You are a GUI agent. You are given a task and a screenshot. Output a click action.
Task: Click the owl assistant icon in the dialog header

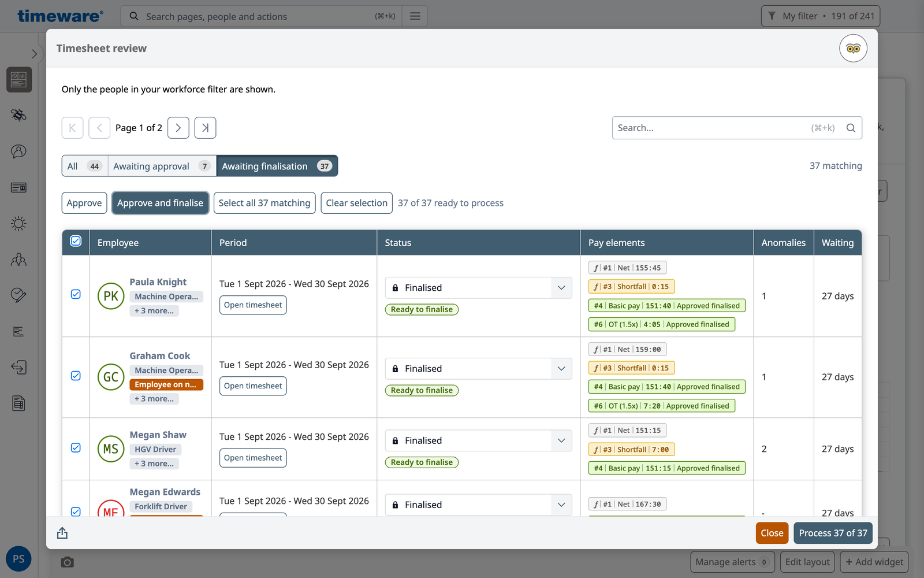click(x=853, y=49)
